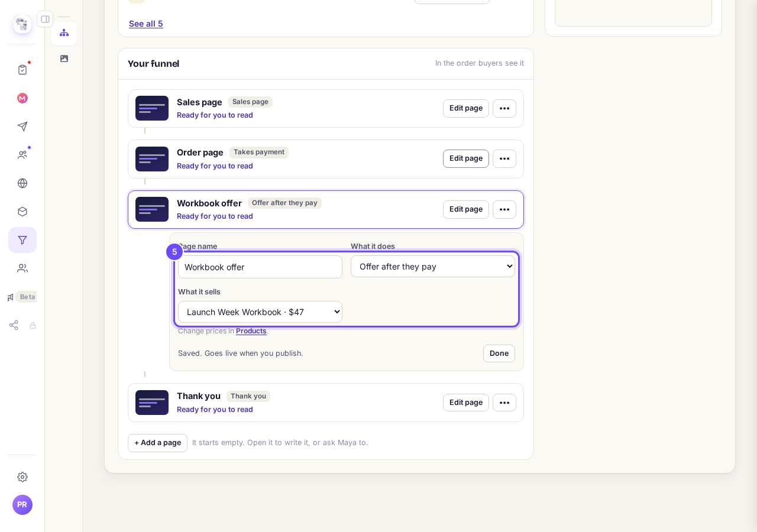Open the globe sites icon in sidebar

(x=22, y=183)
